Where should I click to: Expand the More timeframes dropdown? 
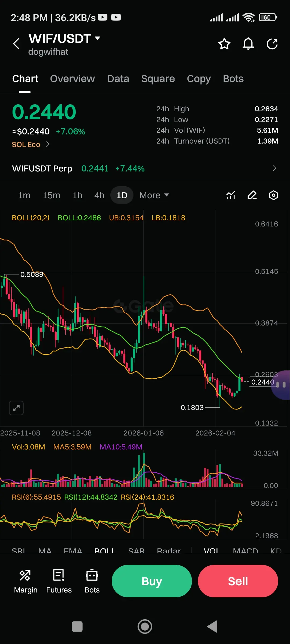154,195
